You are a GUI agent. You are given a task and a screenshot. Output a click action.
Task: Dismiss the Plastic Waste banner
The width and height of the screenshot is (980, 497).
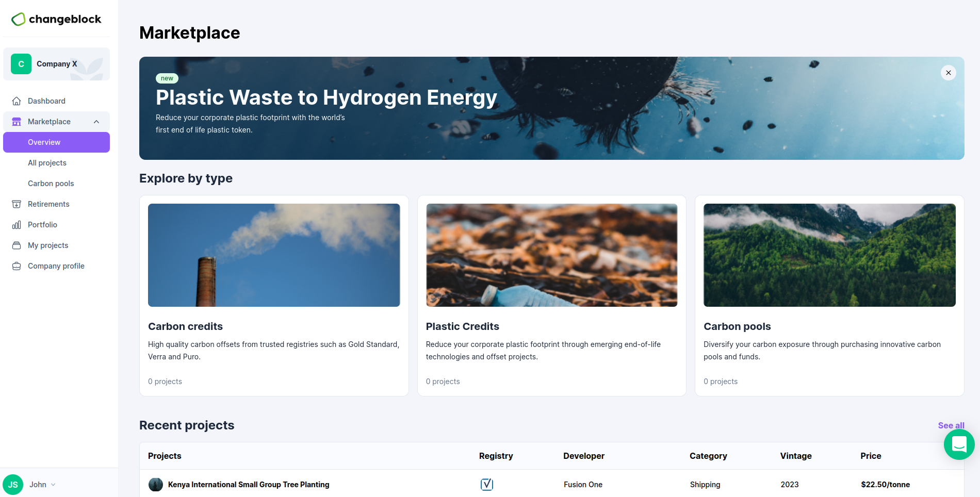tap(948, 73)
